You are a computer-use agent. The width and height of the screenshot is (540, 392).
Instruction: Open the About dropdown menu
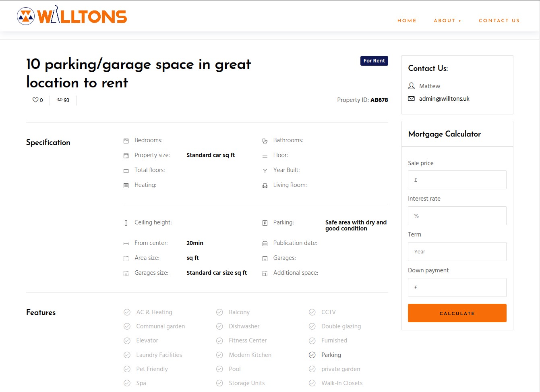click(x=447, y=21)
